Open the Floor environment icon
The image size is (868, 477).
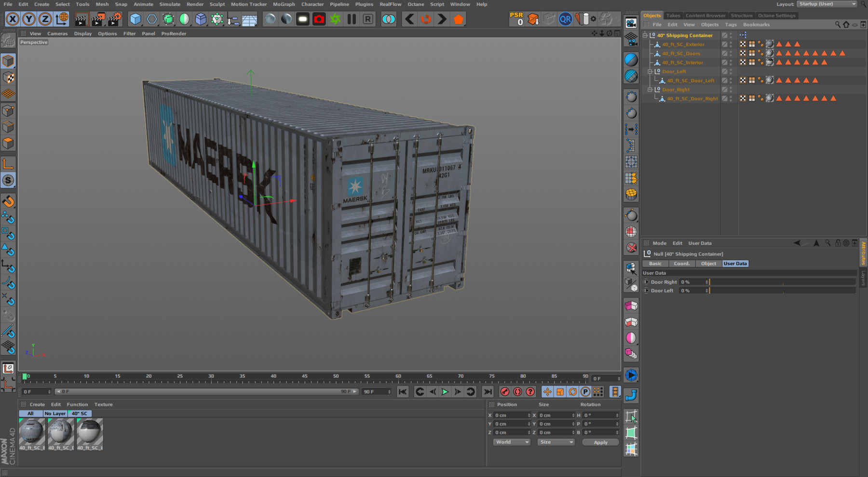pyautogui.click(x=249, y=19)
